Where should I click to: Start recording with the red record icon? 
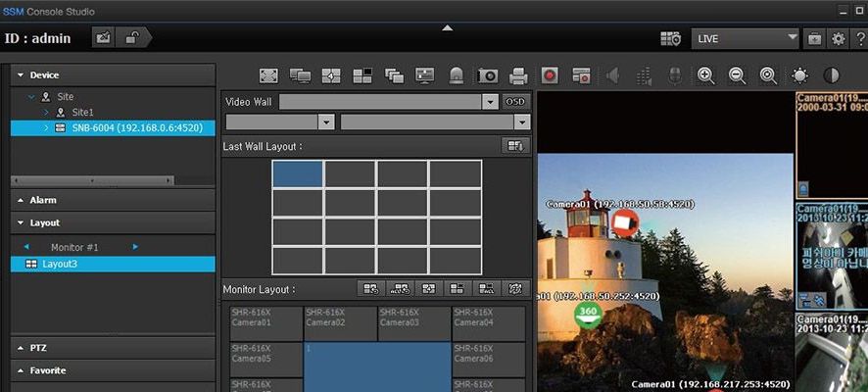click(550, 75)
